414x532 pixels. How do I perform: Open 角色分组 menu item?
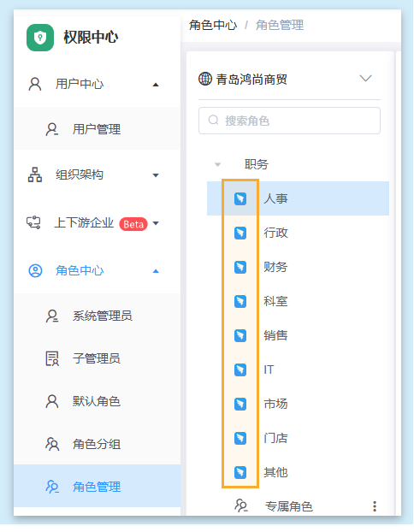click(x=97, y=444)
